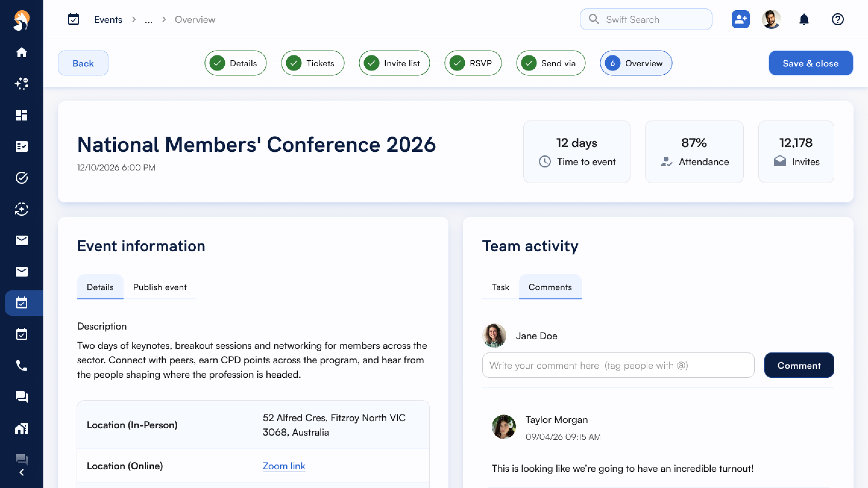Open the dimmed chat icon at sidebar bottom
The image size is (868, 488).
pyautogui.click(x=22, y=459)
